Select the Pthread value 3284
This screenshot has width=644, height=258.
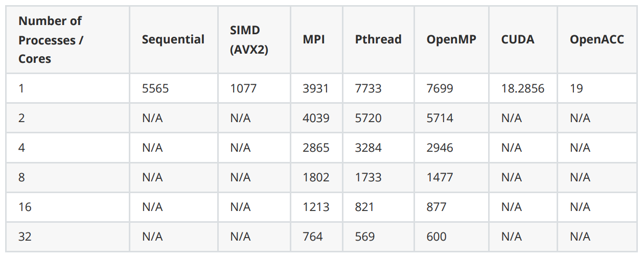(368, 148)
